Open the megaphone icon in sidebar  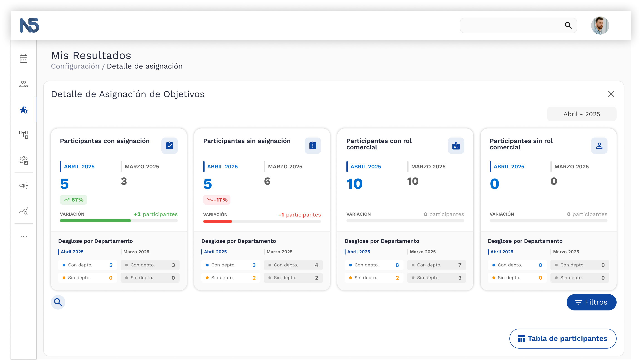tap(24, 185)
